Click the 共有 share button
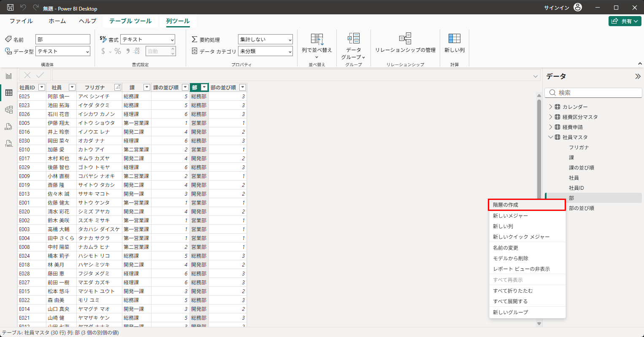The height and width of the screenshot is (337, 644). pos(625,21)
